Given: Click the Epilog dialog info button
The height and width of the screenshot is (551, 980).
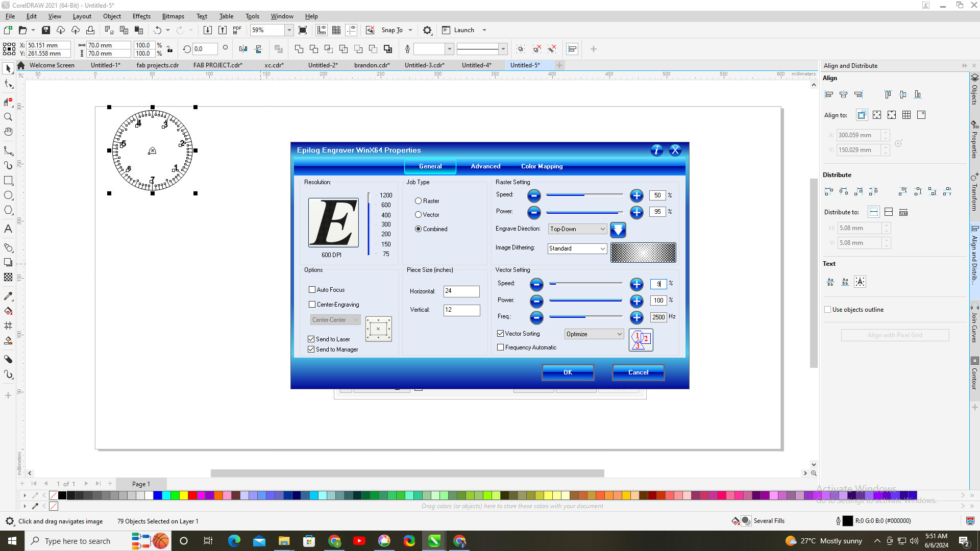Looking at the screenshot, I should pyautogui.click(x=657, y=150).
